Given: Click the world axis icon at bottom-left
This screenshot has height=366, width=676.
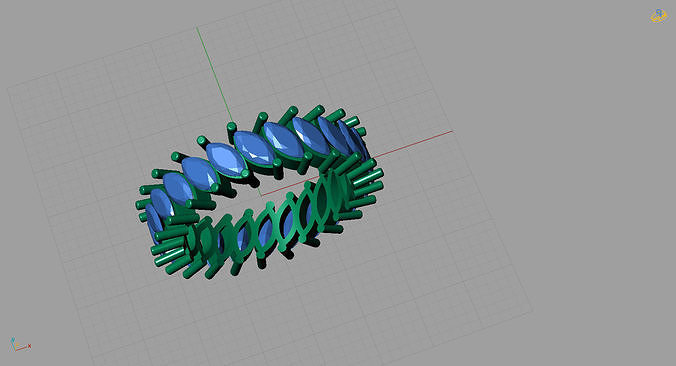Looking at the screenshot, I should click(x=19, y=345).
